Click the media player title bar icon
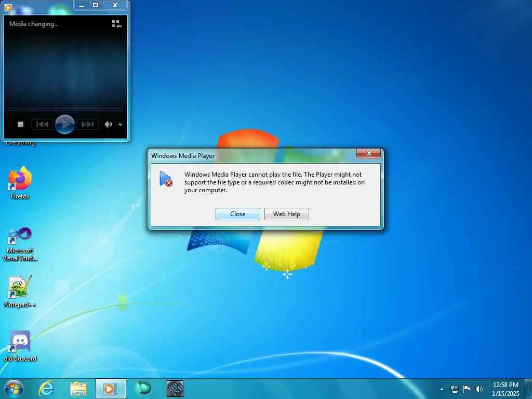 pos(8,7)
